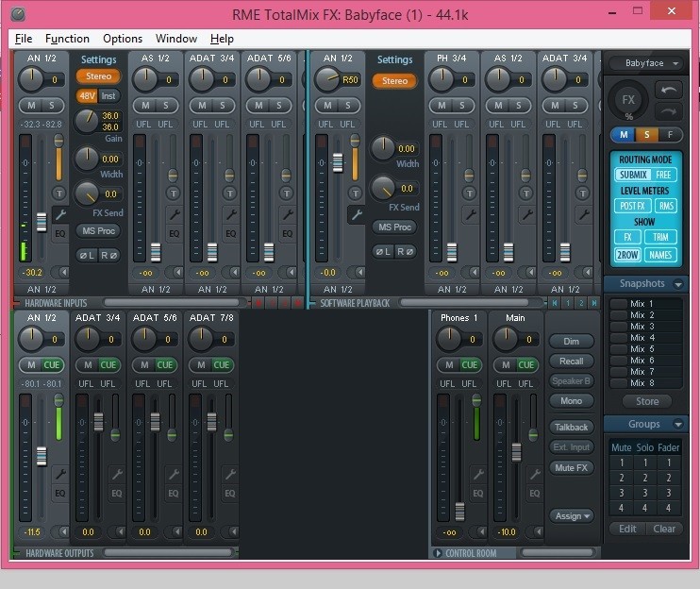Collapse the Groups panel
Viewport: 700px width, 589px height.
(x=678, y=424)
